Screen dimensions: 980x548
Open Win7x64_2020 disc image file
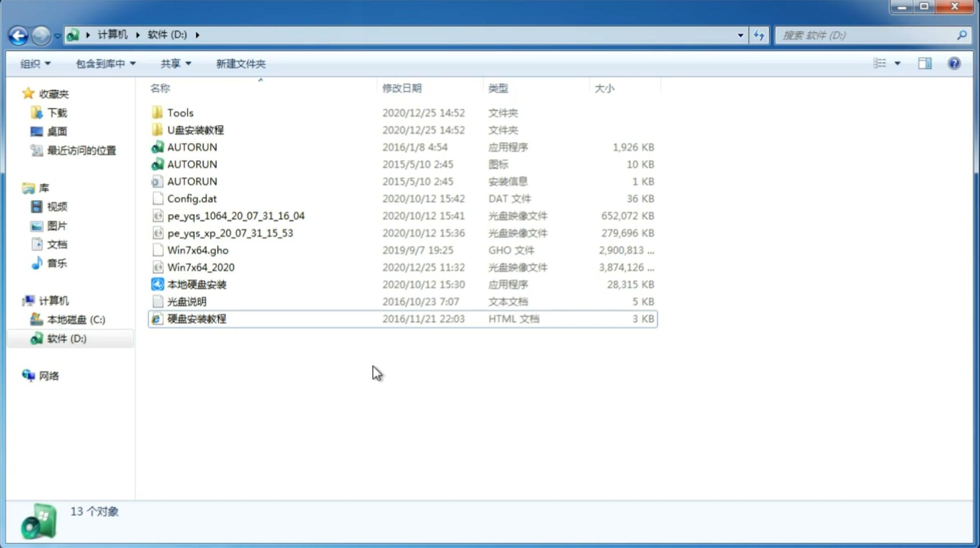click(200, 267)
